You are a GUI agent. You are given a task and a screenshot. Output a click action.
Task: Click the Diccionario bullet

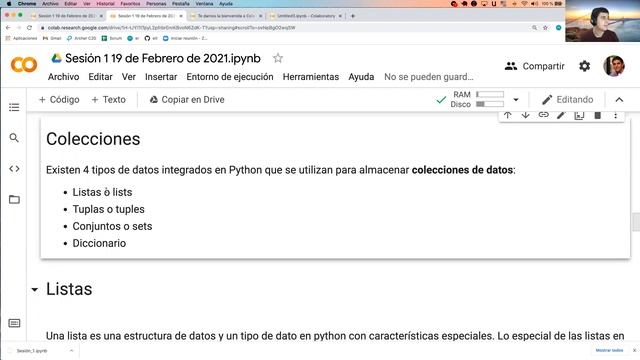tap(99, 243)
